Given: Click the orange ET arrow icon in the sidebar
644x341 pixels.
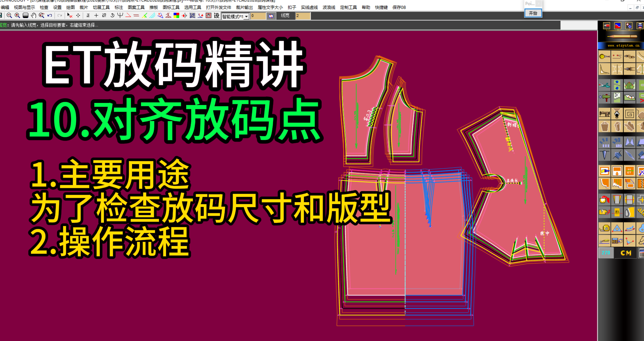Looking at the screenshot, I should [x=630, y=170].
